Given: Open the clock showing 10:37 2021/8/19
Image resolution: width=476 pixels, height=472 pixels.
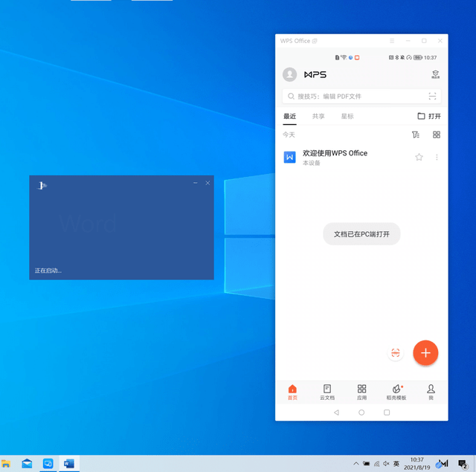Looking at the screenshot, I should tap(416, 464).
